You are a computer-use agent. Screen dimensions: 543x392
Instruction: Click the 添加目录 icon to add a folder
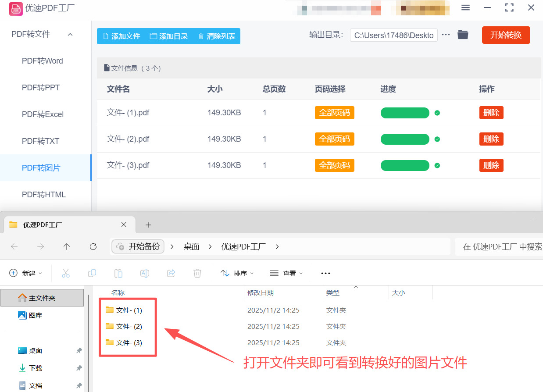[x=154, y=36]
